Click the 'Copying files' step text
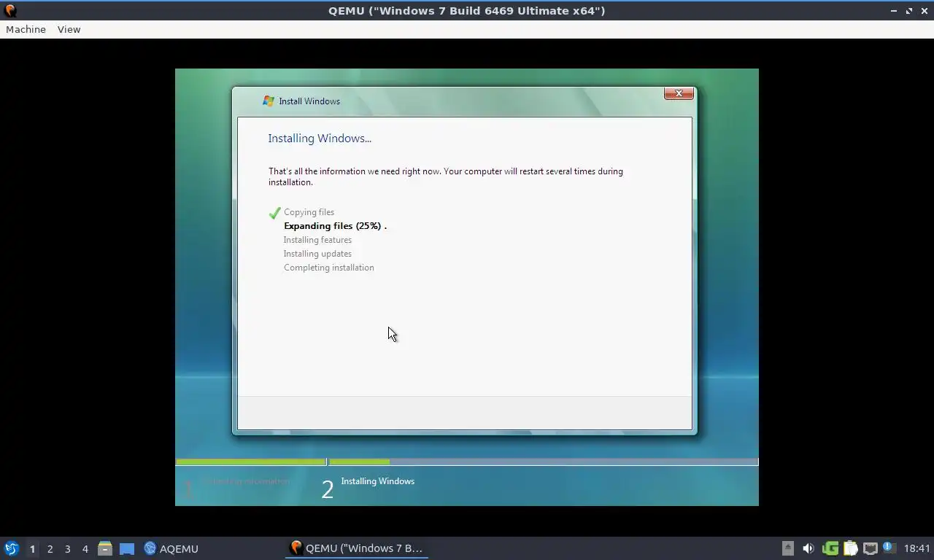 (x=309, y=212)
